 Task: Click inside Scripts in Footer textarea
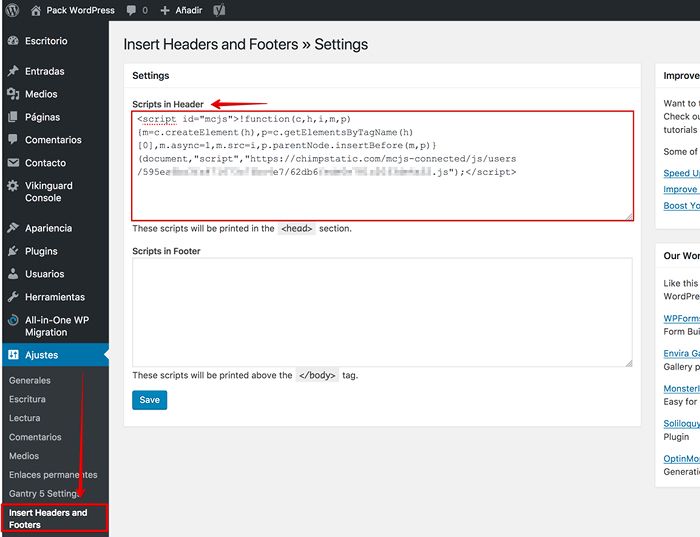(x=381, y=311)
